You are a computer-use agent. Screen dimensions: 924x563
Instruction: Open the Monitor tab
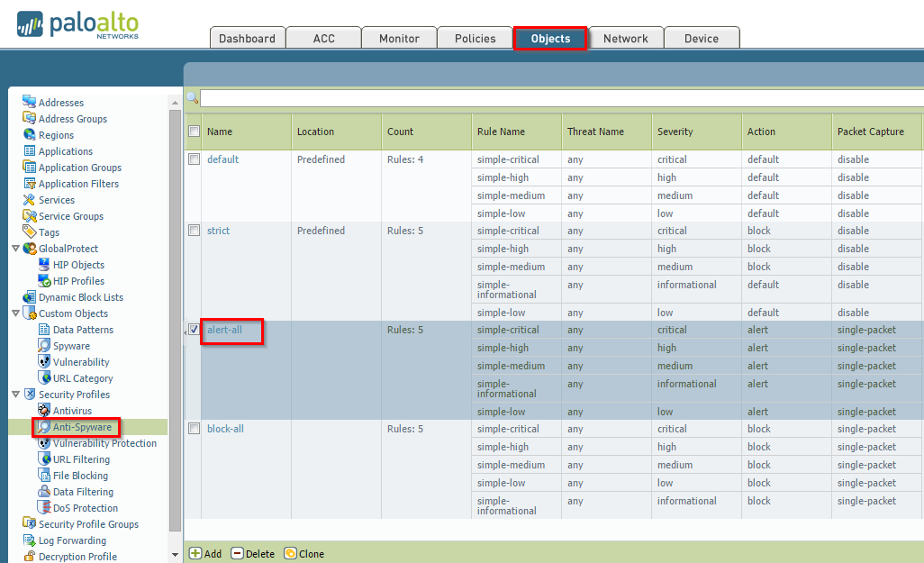click(399, 39)
